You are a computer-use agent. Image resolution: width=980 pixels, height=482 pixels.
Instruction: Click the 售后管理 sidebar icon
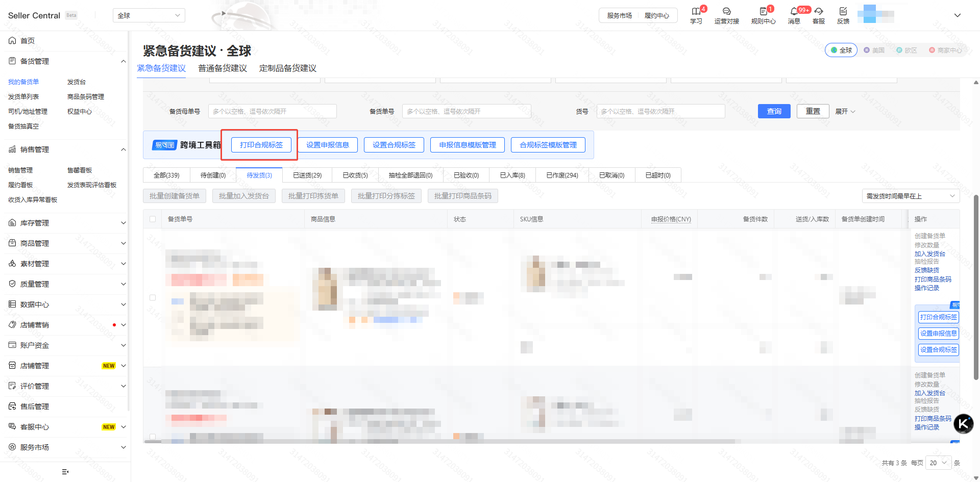pyautogui.click(x=12, y=406)
